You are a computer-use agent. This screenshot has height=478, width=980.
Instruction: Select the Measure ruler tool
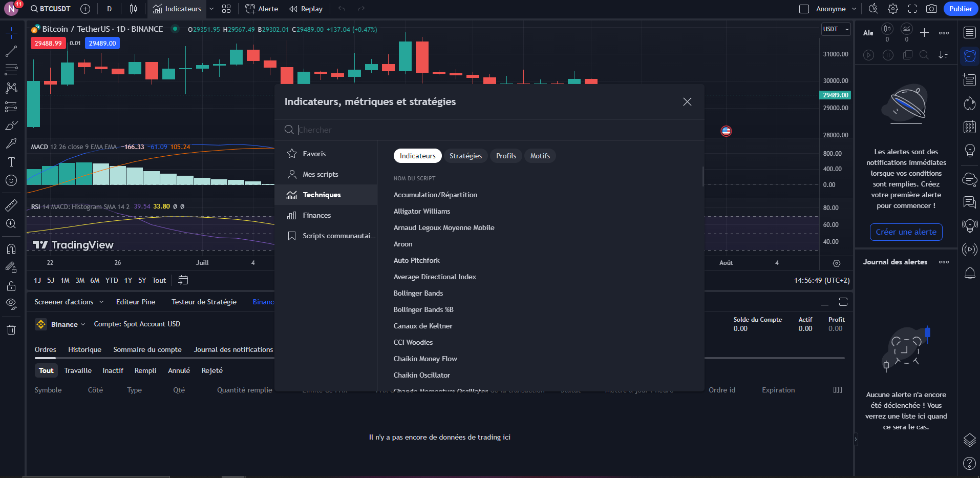tap(11, 205)
